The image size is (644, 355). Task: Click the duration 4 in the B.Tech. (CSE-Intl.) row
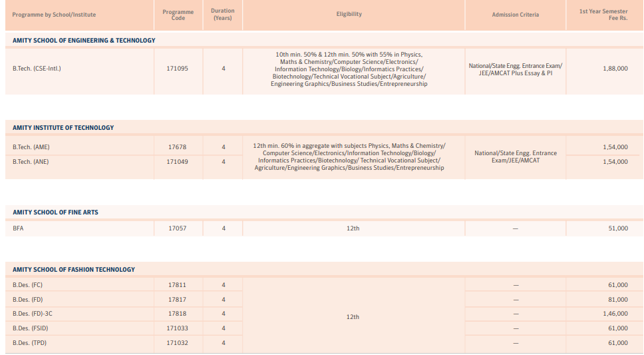pos(224,69)
